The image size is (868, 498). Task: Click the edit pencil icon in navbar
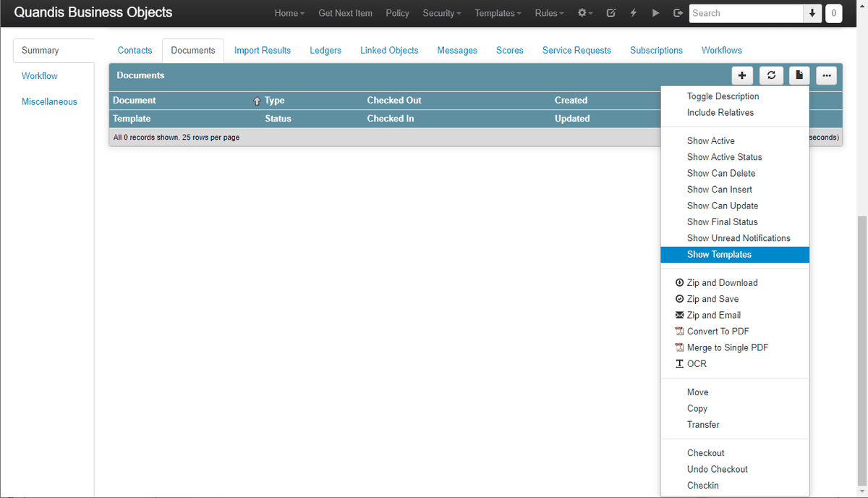(611, 13)
